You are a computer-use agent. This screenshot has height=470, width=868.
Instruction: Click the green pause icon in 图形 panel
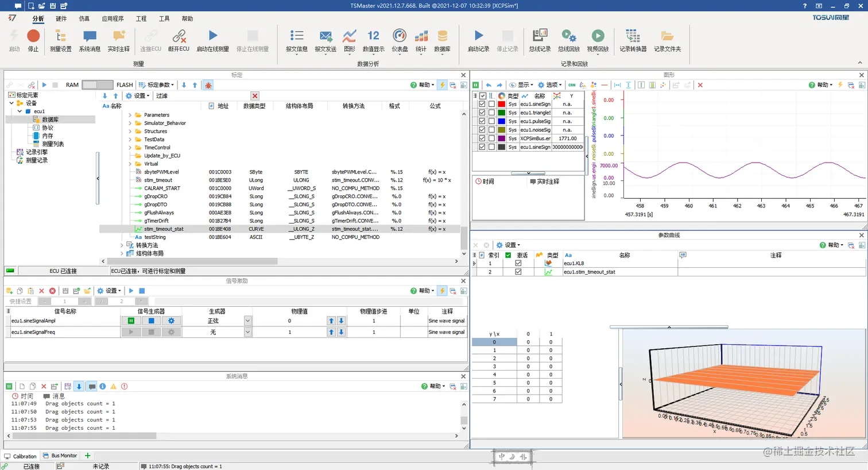pyautogui.click(x=476, y=85)
